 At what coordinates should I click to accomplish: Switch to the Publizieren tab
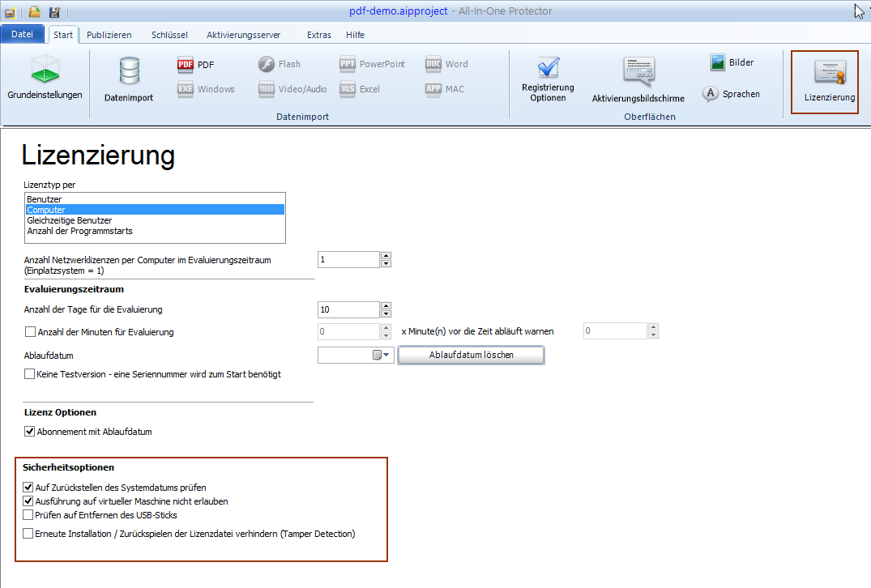(109, 35)
